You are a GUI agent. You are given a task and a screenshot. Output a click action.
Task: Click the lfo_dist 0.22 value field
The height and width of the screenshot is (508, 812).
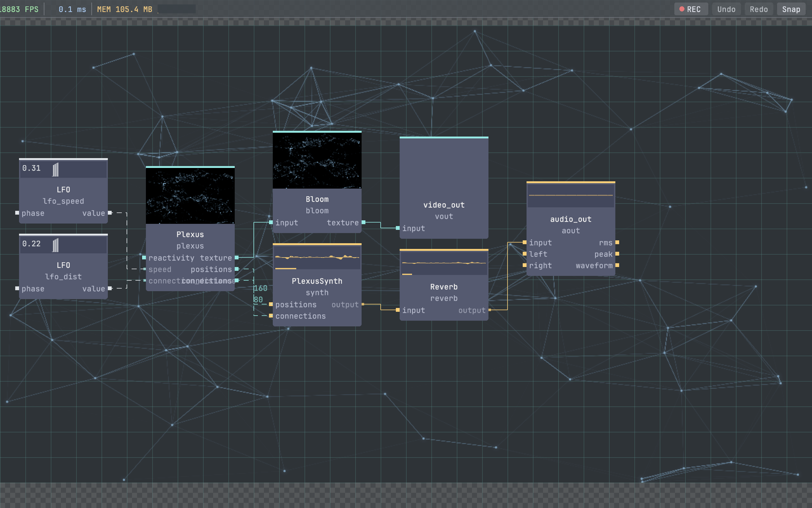31,244
